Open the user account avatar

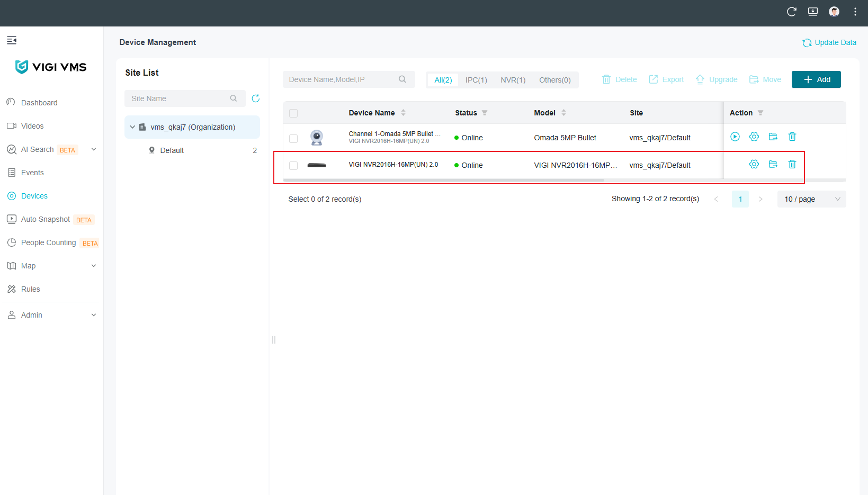click(x=834, y=12)
